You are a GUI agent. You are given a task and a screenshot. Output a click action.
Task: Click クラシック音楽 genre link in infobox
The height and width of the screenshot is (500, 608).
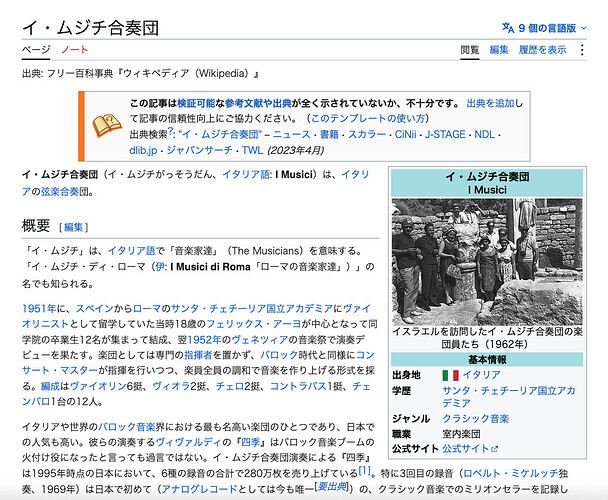tap(476, 419)
